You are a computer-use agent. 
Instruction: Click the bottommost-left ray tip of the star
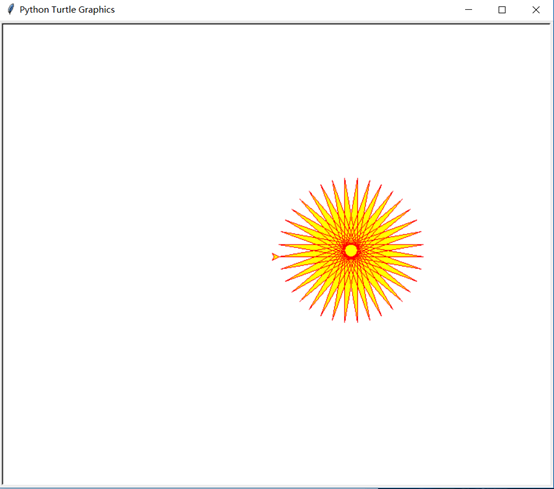345,322
